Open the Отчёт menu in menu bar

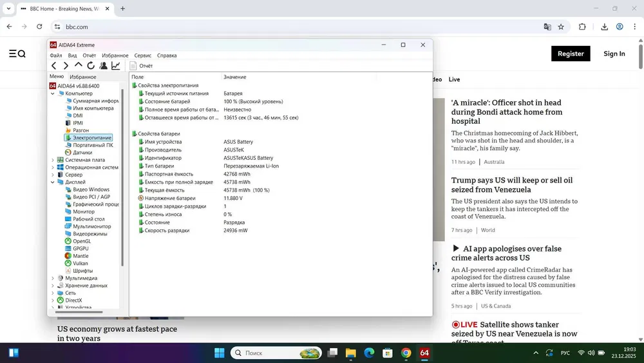[89, 55]
